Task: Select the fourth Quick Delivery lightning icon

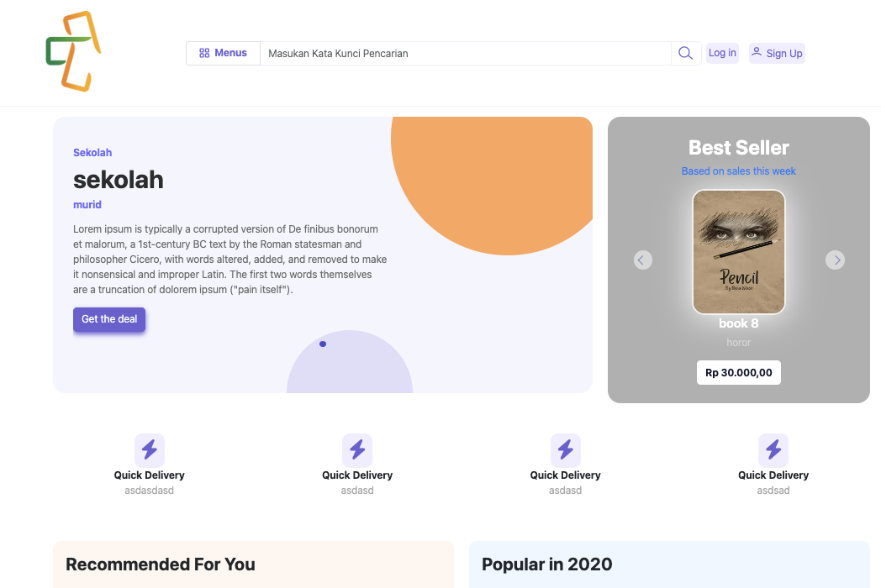Action: [773, 450]
